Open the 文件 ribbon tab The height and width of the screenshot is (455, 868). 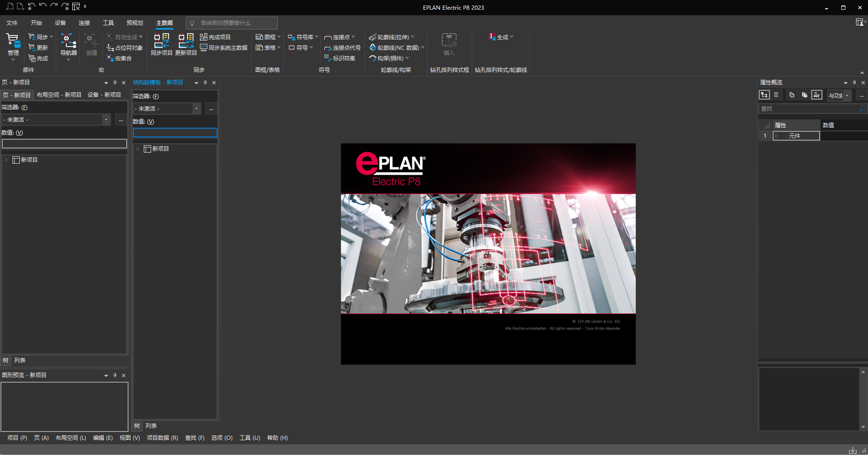pos(12,23)
